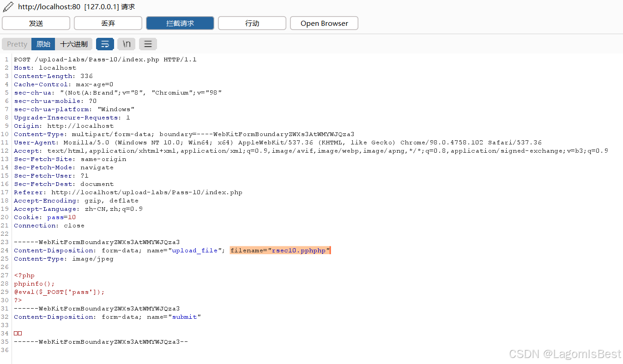Viewport: 623px width, 364px height.
Task: Click the Accept-Encoding: gzip, deflate line
Action: point(76,201)
